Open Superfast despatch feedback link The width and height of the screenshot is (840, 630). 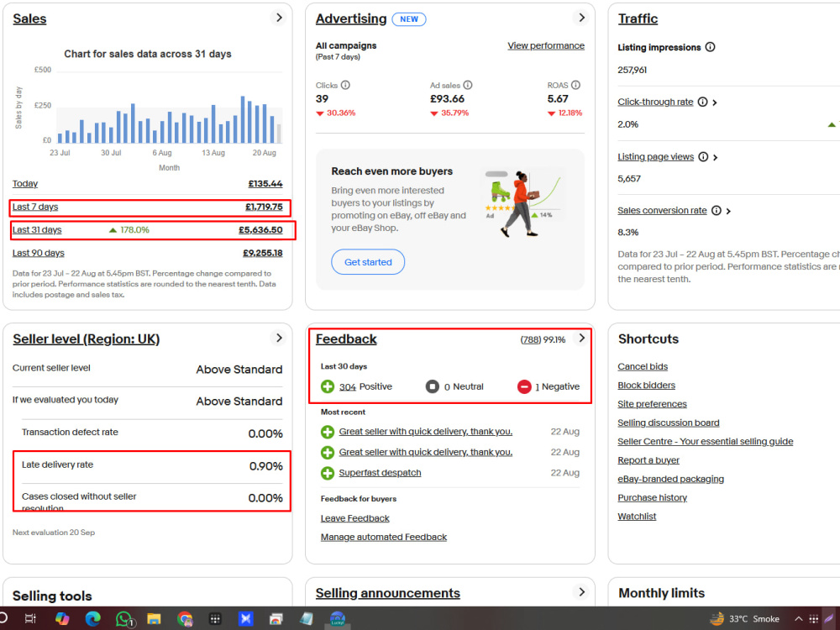coord(380,473)
